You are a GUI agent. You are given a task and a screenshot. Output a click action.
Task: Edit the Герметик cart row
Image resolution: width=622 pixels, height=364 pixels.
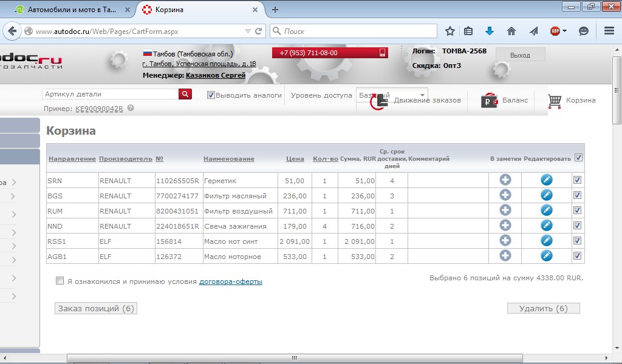(x=546, y=180)
